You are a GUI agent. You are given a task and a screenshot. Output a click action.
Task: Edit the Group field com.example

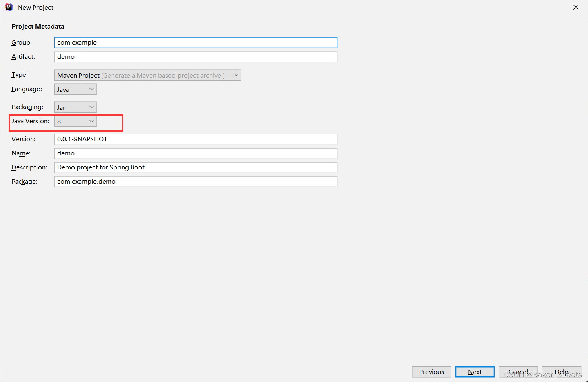click(195, 43)
